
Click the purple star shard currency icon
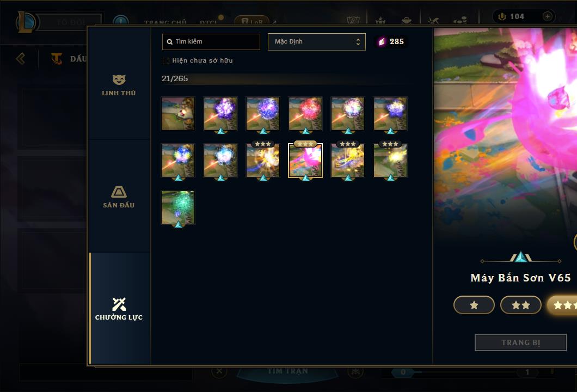pos(382,41)
